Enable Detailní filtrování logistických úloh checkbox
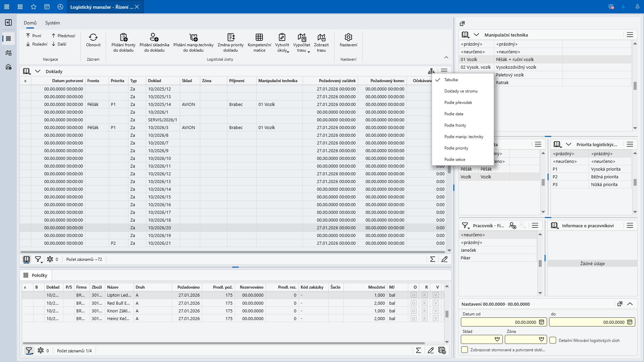644x362 pixels. pos(553,340)
